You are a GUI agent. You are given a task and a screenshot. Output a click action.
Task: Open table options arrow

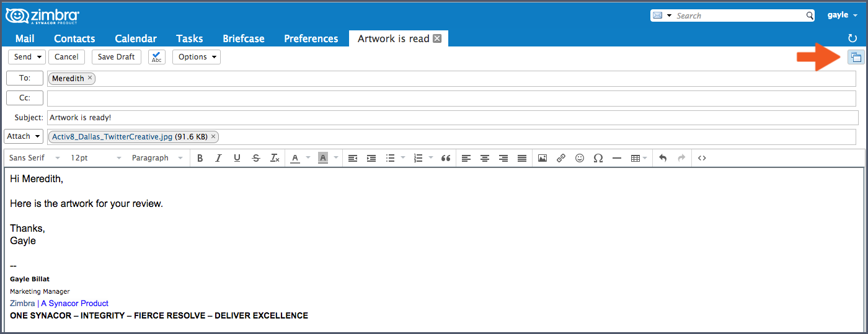point(646,158)
